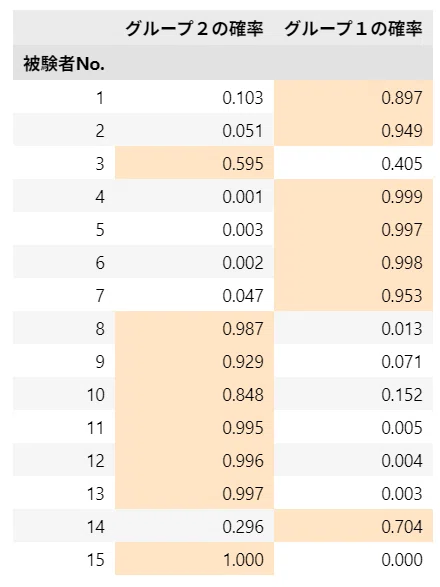Select highlighted cell 0.999 in row 4

click(x=353, y=196)
